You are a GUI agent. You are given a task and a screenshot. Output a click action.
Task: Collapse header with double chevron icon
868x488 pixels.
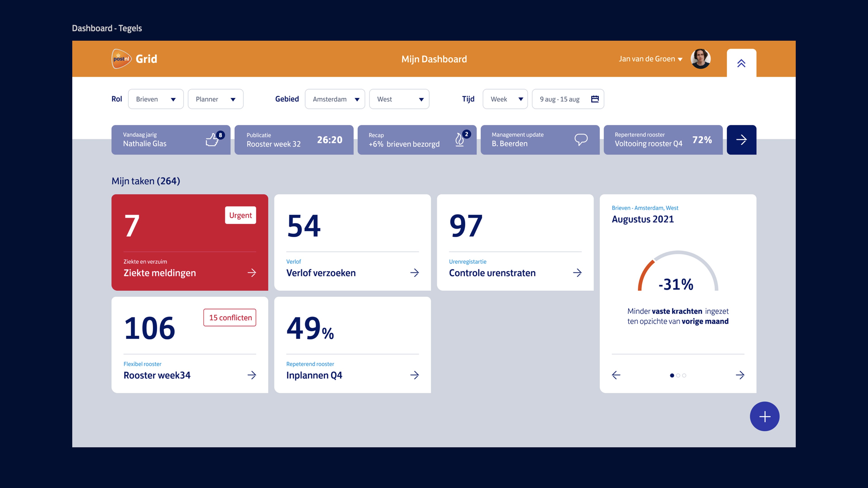[x=741, y=63]
